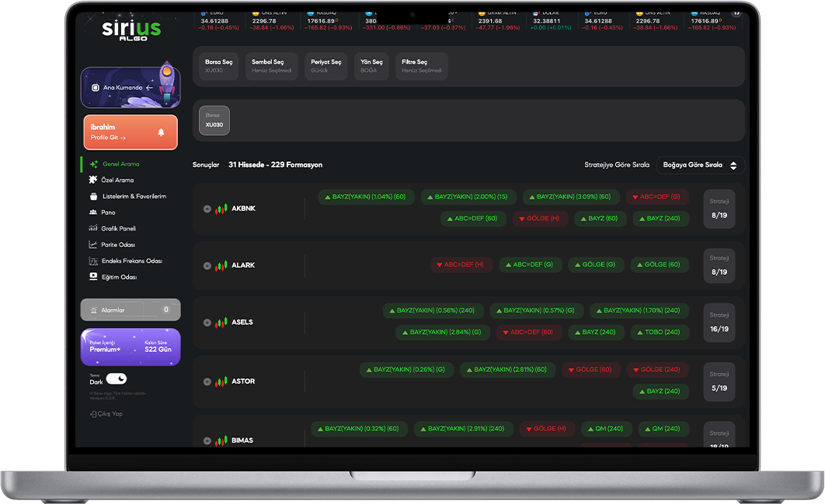Collapse the ALARK row with its circle button

click(207, 266)
